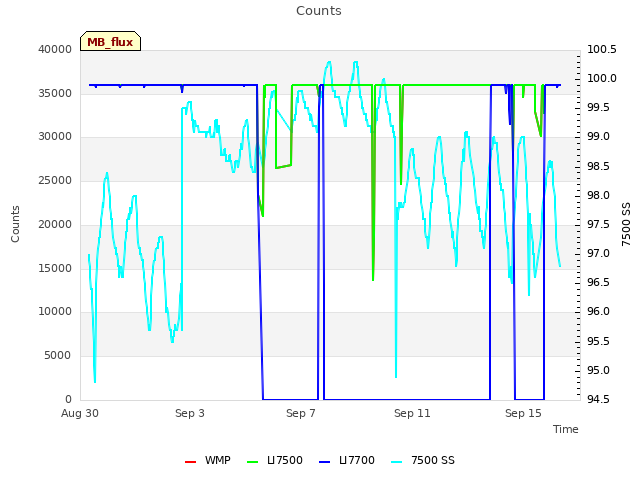Image resolution: width=640 pixels, height=480 pixels.
Task: Click the 98.0 right axis value
Action: [598, 196]
